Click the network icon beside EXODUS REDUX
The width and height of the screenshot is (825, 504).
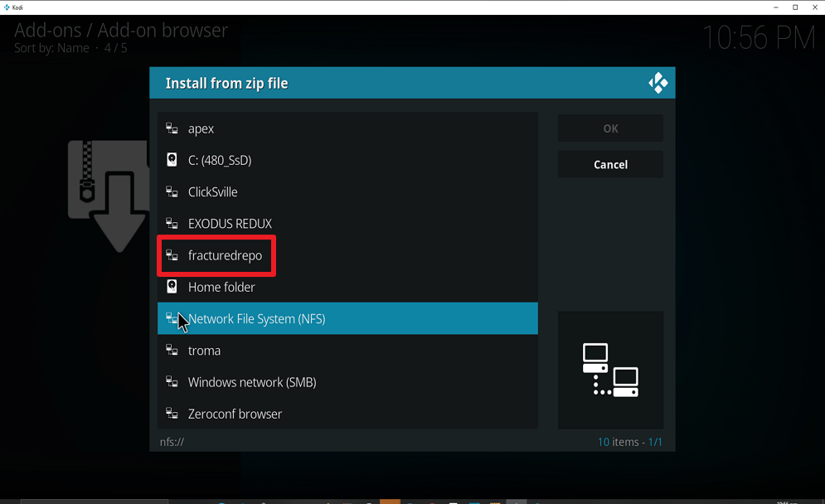click(172, 224)
